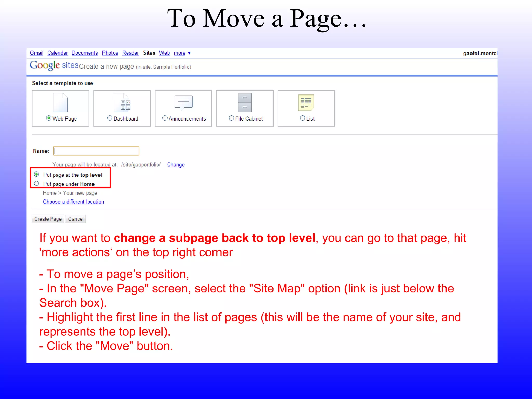Viewport: 532px width, 399px height.
Task: Click the Cancel button
Action: click(x=76, y=219)
